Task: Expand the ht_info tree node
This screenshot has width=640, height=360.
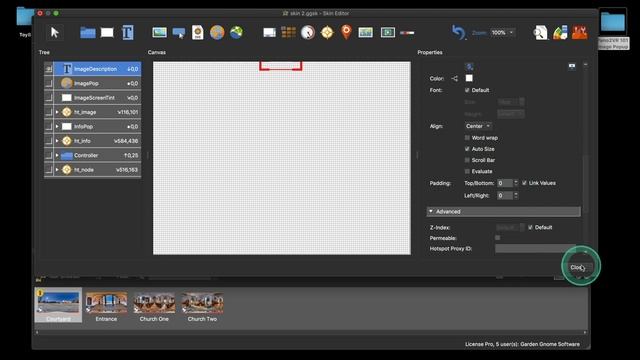Action: point(57,141)
